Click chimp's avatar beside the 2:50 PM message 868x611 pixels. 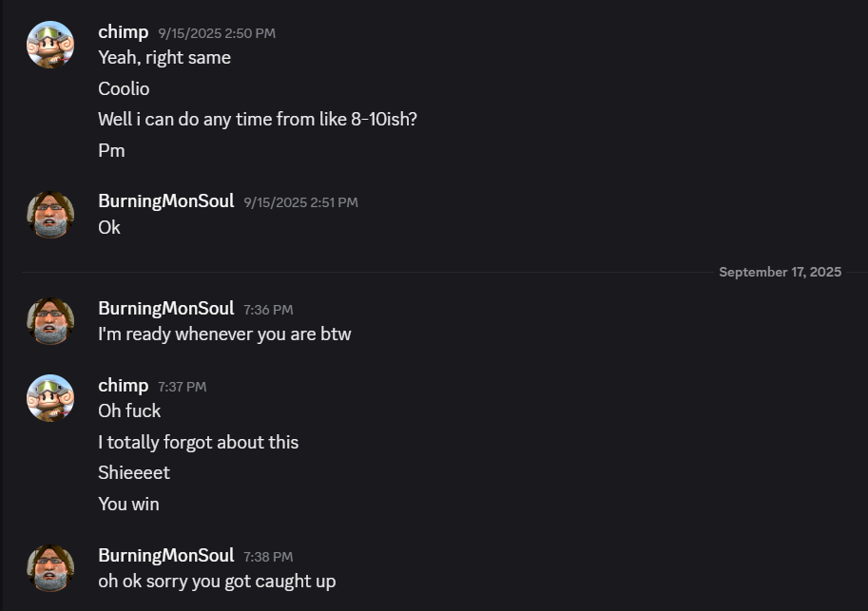point(50,45)
